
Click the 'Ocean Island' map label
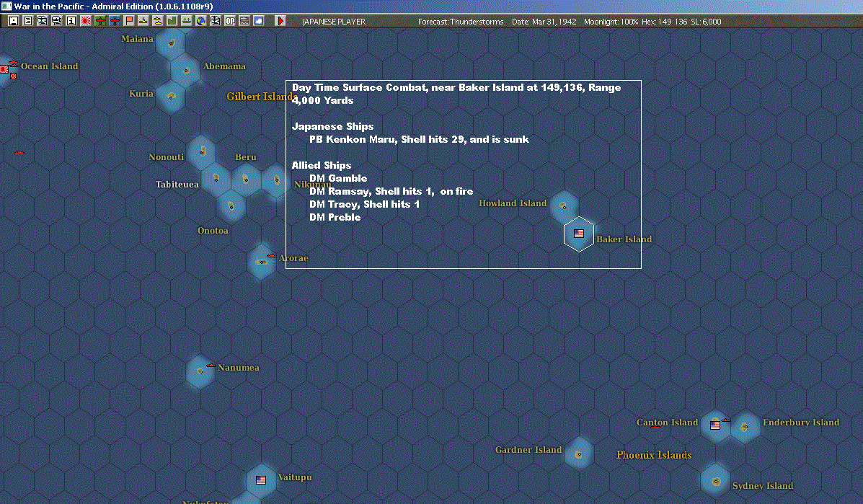click(x=50, y=66)
